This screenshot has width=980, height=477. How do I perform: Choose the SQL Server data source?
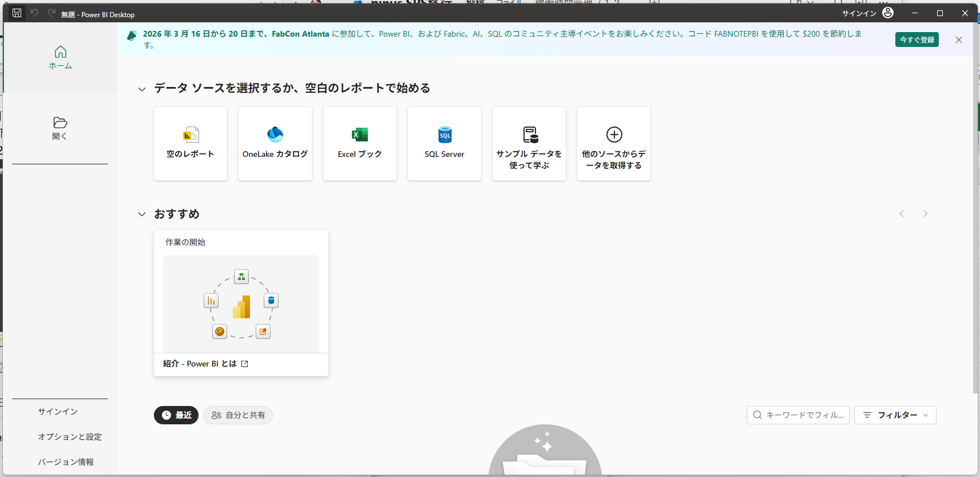click(445, 144)
